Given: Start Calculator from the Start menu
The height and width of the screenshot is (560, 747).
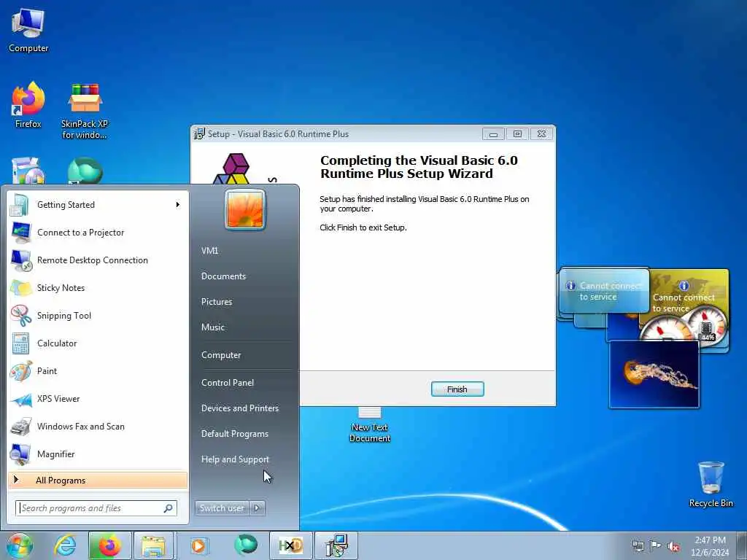Looking at the screenshot, I should point(98,343).
